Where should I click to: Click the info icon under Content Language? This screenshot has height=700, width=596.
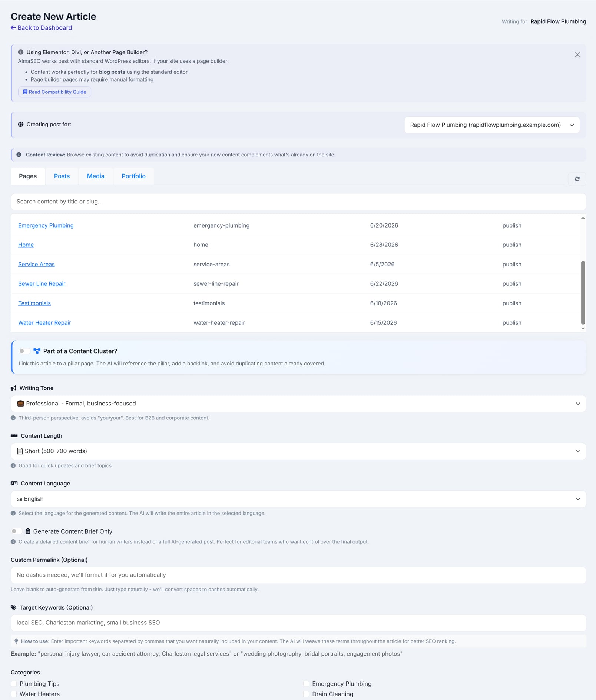coord(13,513)
